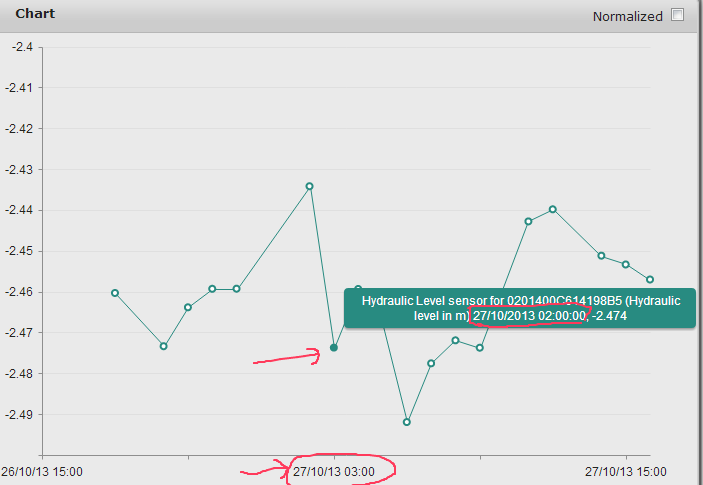This screenshot has width=703, height=485.
Task: Click the 27/10/2013 02:00:00 timestamp in tooltip
Action: pyautogui.click(x=529, y=316)
